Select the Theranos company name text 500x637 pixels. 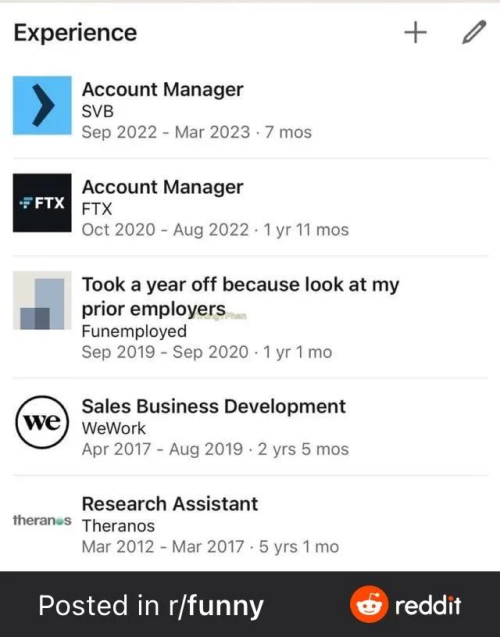118,526
